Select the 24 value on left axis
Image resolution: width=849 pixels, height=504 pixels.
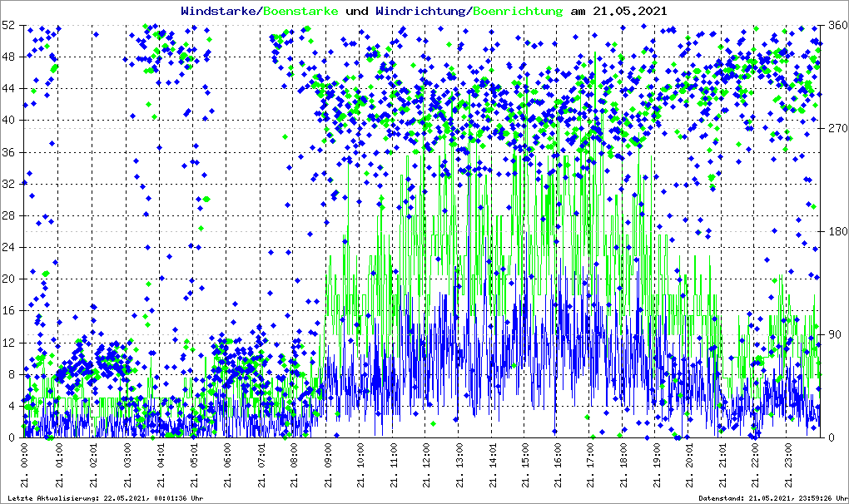8,248
